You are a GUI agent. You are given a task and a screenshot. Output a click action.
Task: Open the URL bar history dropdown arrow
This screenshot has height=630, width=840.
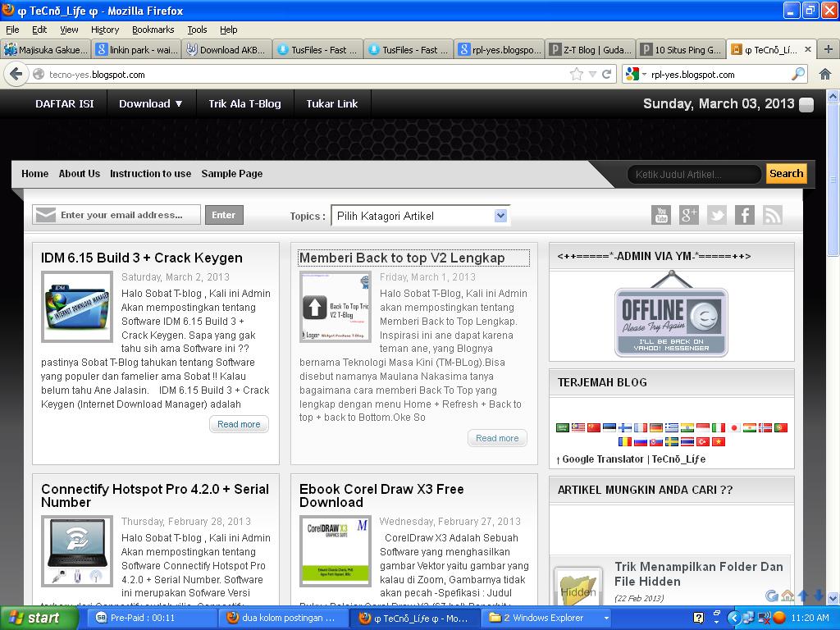pyautogui.click(x=592, y=74)
